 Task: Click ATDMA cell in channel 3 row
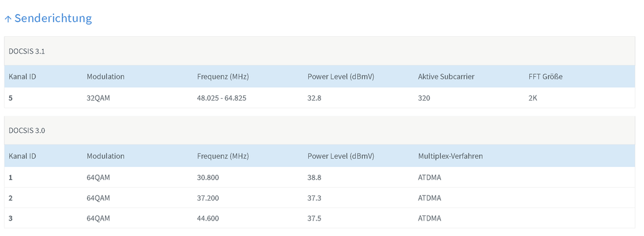[429, 219]
